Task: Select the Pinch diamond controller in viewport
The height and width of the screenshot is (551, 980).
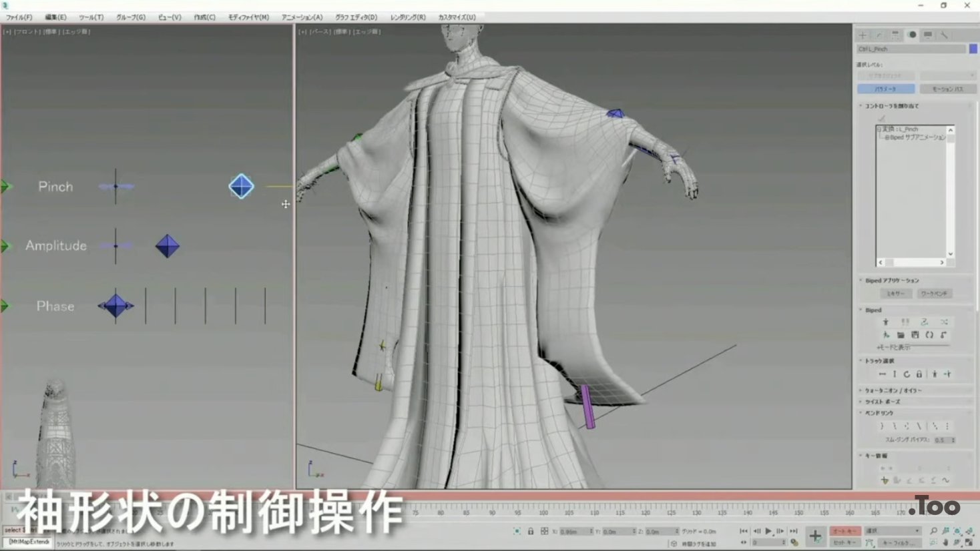Action: click(x=241, y=187)
